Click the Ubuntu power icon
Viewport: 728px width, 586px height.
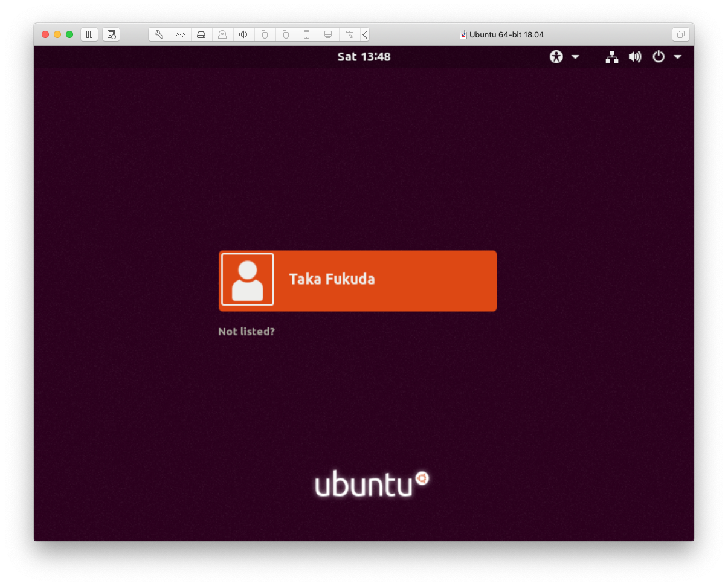[x=659, y=57]
